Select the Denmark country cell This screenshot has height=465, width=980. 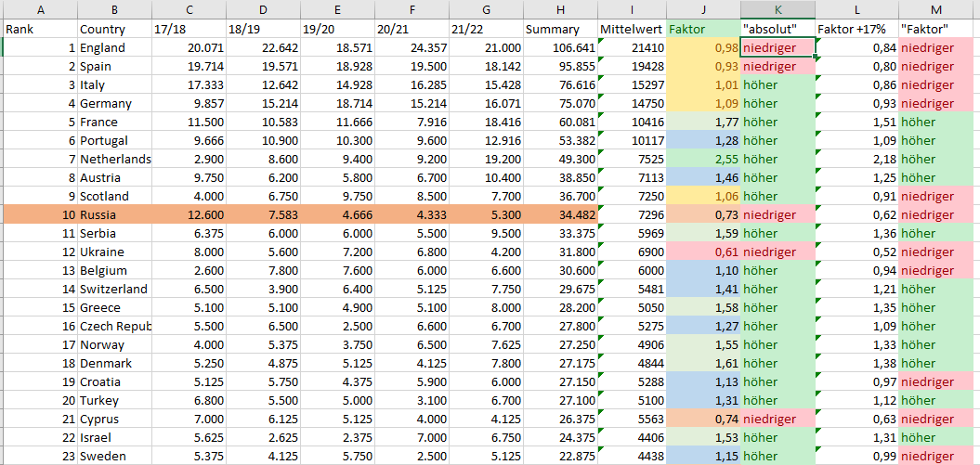(115, 363)
